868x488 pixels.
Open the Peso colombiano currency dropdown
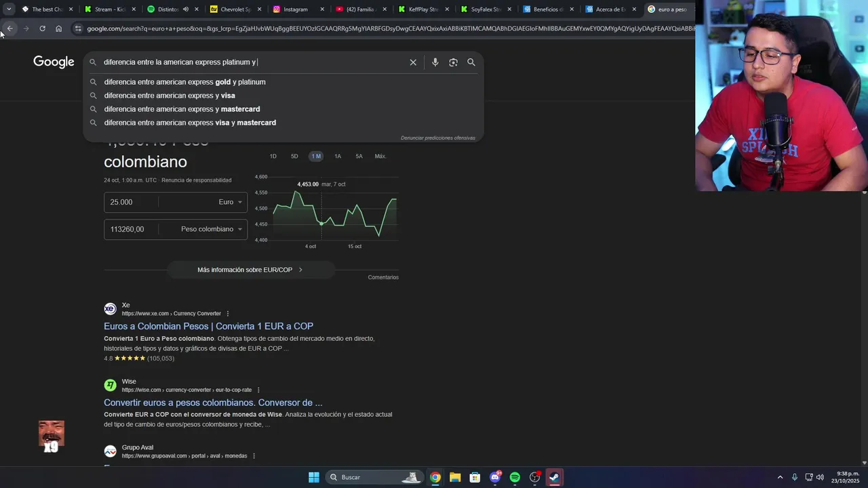pos(203,229)
